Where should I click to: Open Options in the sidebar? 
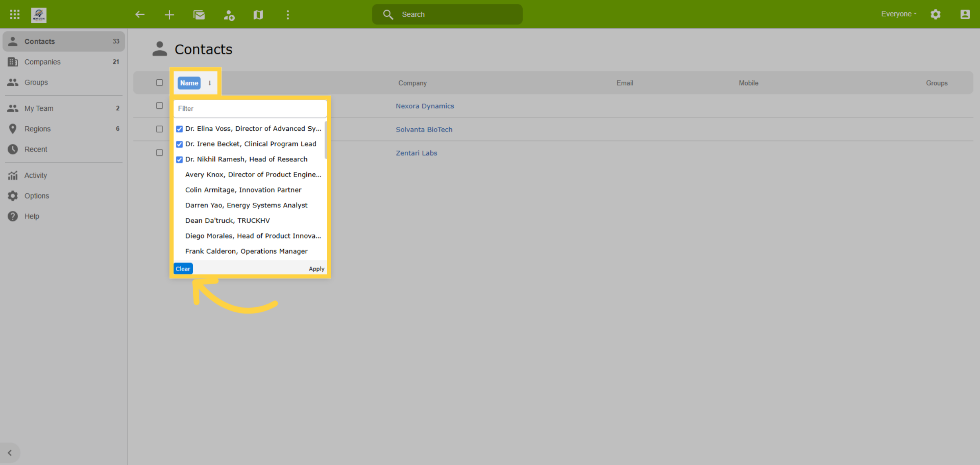click(x=64, y=196)
